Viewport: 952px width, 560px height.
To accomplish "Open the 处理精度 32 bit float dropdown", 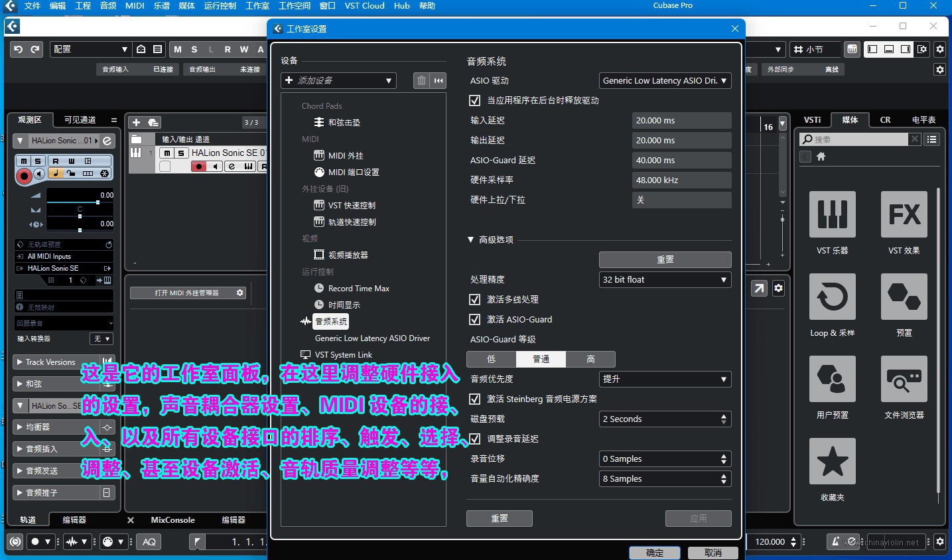I will (665, 279).
